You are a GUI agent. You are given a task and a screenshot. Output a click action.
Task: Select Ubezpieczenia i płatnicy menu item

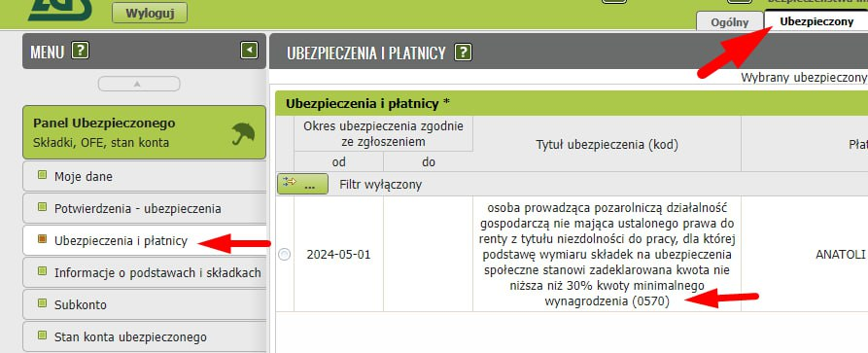pyautogui.click(x=144, y=240)
